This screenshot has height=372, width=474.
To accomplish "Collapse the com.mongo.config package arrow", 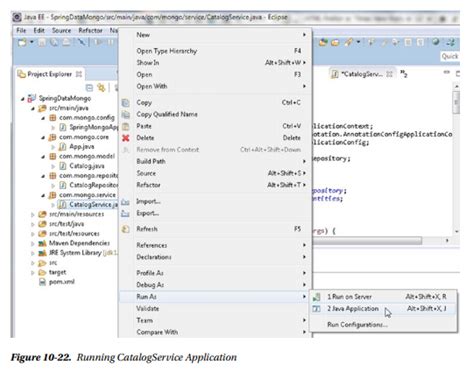I will click(43, 118).
